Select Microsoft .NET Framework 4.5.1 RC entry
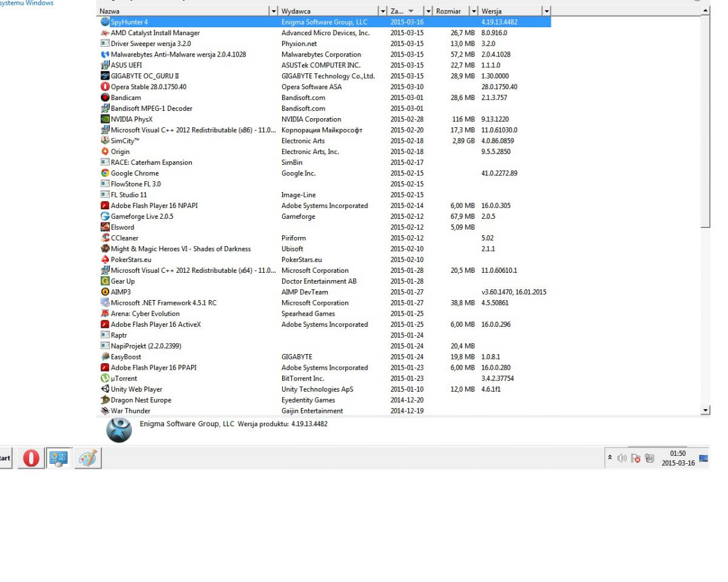Image resolution: width=728 pixels, height=582 pixels. click(x=325, y=303)
